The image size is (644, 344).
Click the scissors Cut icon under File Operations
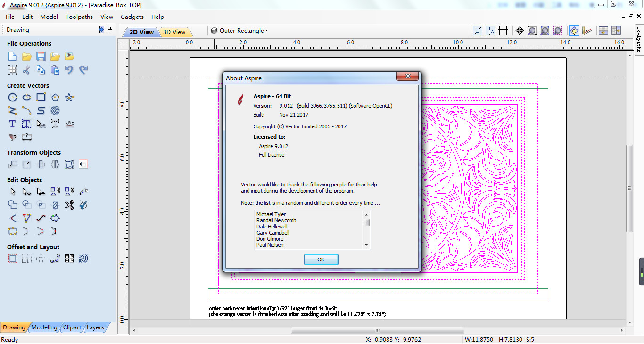pos(27,70)
